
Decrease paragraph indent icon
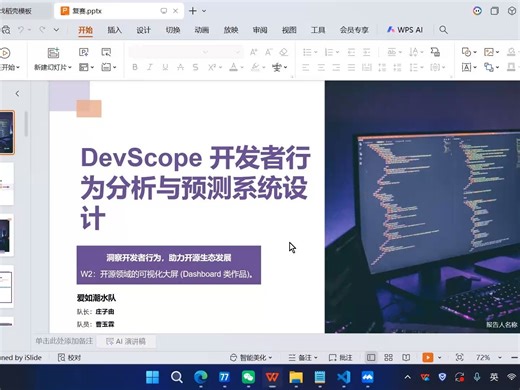pyautogui.click(x=351, y=52)
